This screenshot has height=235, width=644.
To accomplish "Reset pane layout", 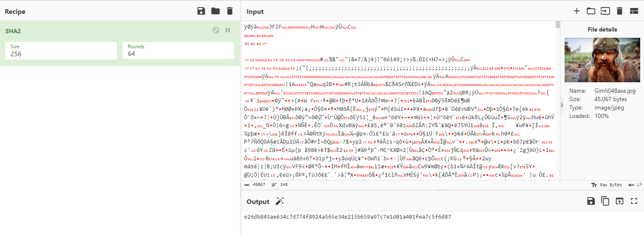I will (633, 11).
